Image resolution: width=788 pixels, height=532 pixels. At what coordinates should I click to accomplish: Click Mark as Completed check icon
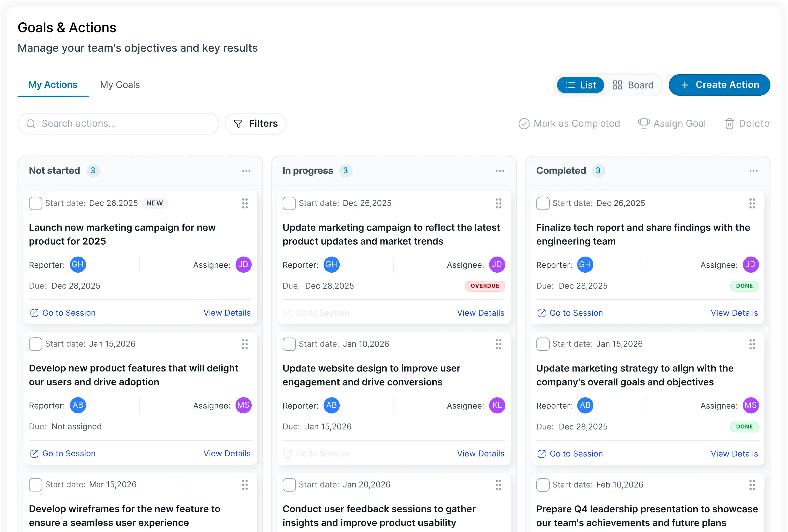(524, 124)
